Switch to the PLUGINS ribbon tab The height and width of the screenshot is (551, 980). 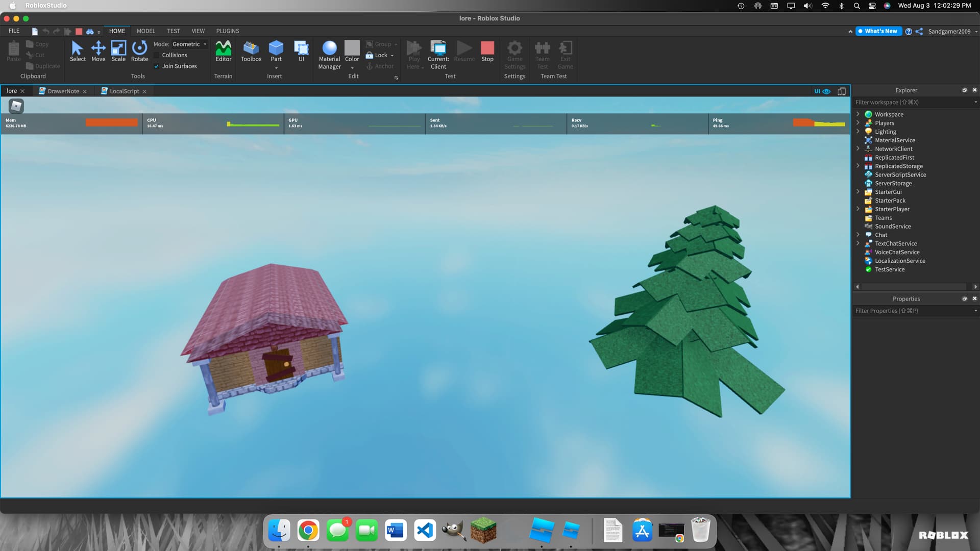[x=228, y=31]
